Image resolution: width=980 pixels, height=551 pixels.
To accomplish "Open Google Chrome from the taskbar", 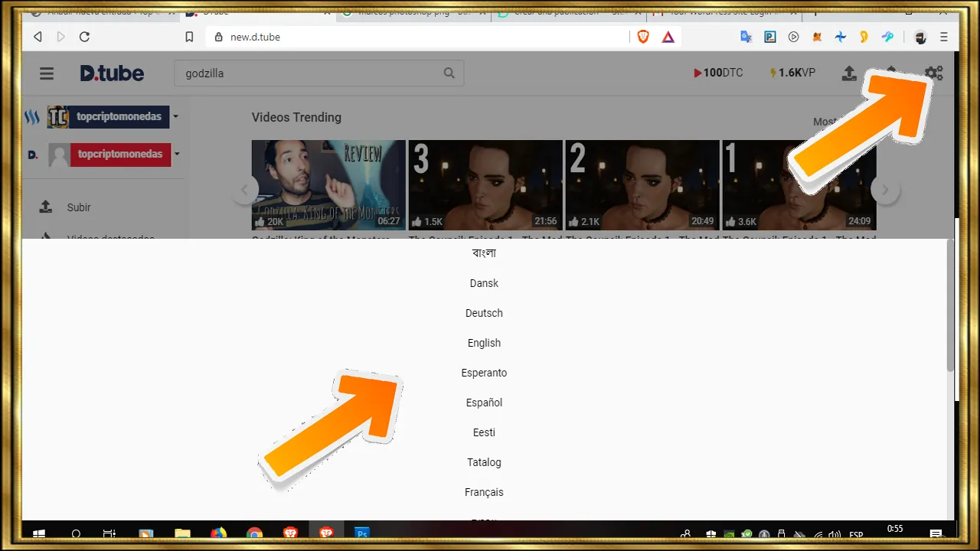I will click(255, 534).
